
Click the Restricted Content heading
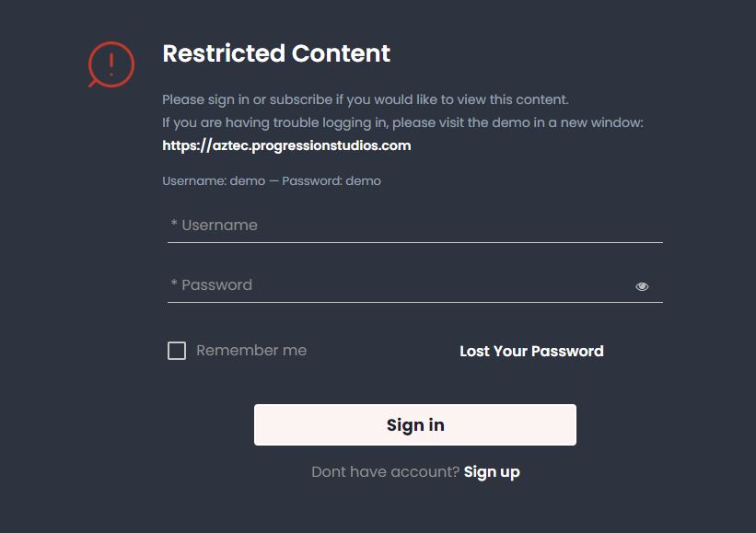[276, 53]
